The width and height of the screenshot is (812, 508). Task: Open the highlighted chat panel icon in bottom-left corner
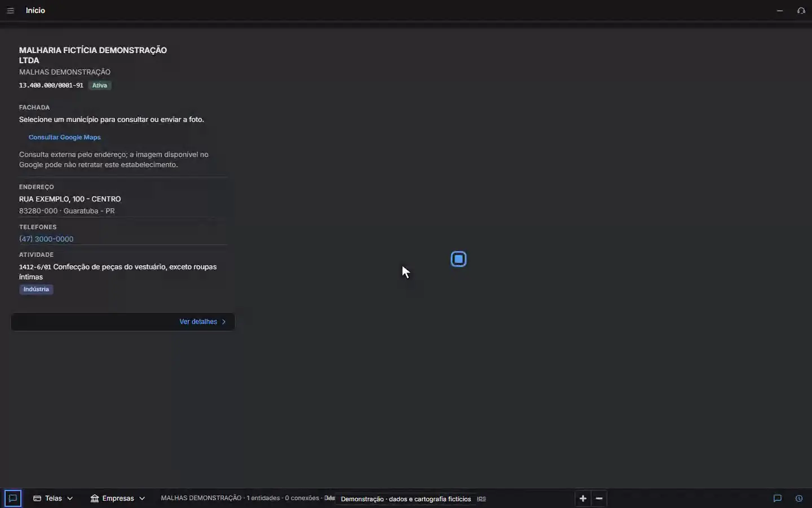[x=13, y=498]
